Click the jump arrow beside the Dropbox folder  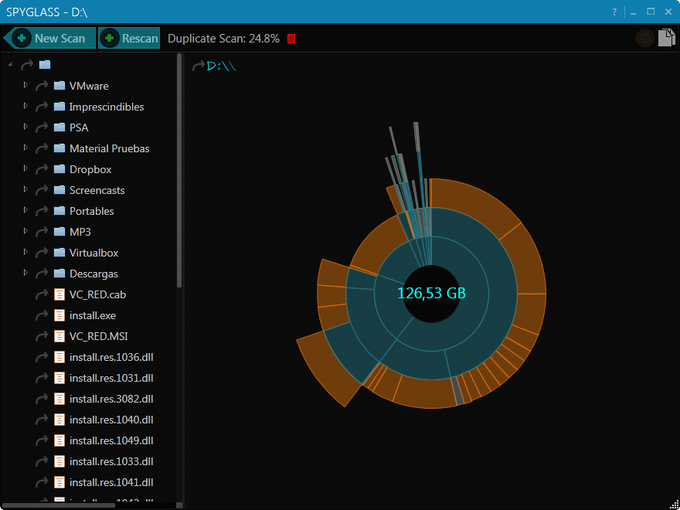(x=42, y=170)
